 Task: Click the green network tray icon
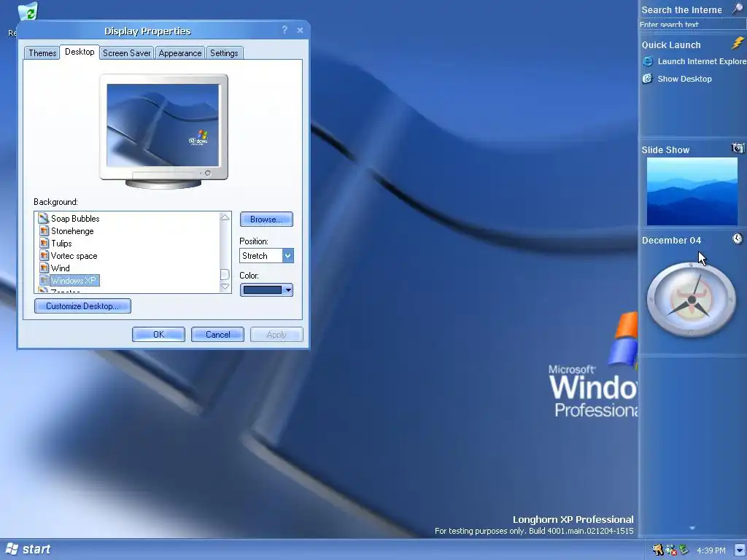click(x=684, y=550)
